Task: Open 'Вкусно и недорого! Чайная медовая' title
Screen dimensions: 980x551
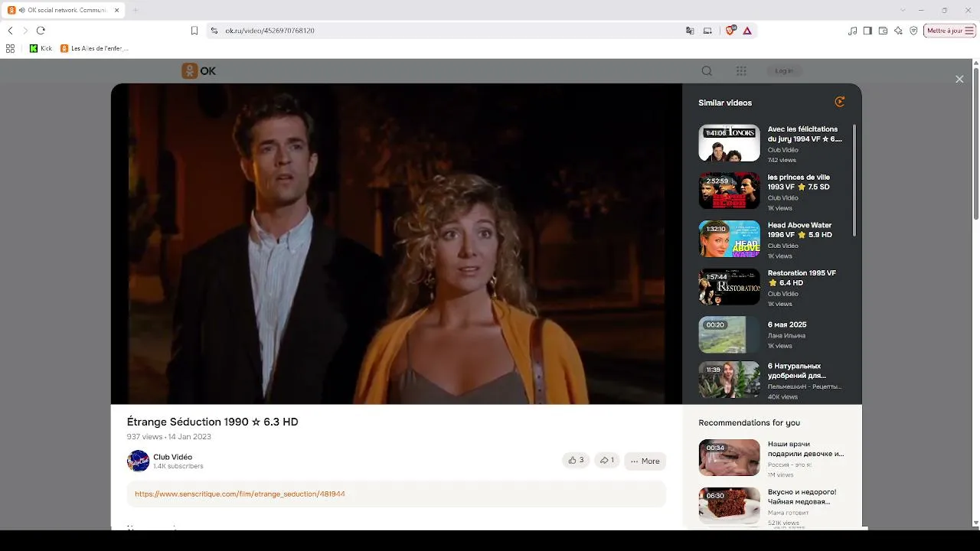Action: [802, 497]
